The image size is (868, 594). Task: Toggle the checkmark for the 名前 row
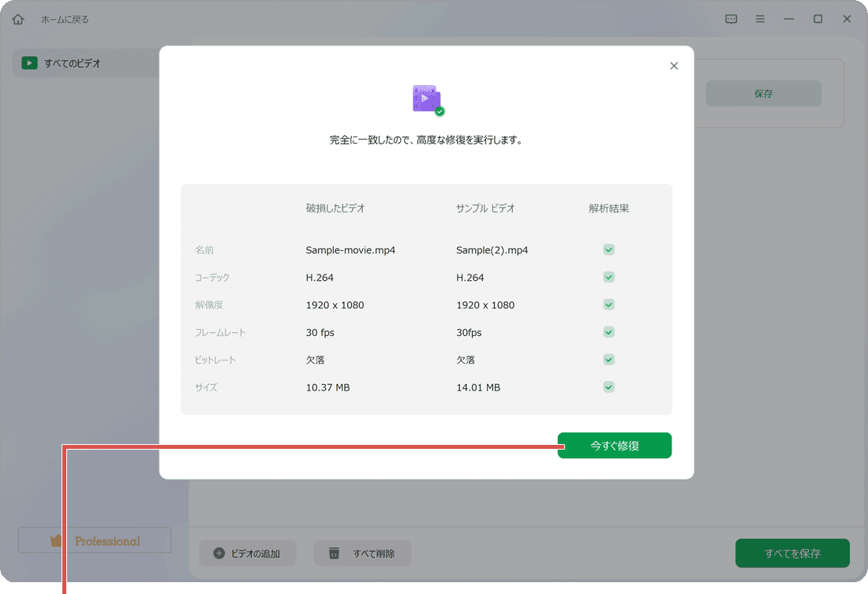pos(608,249)
